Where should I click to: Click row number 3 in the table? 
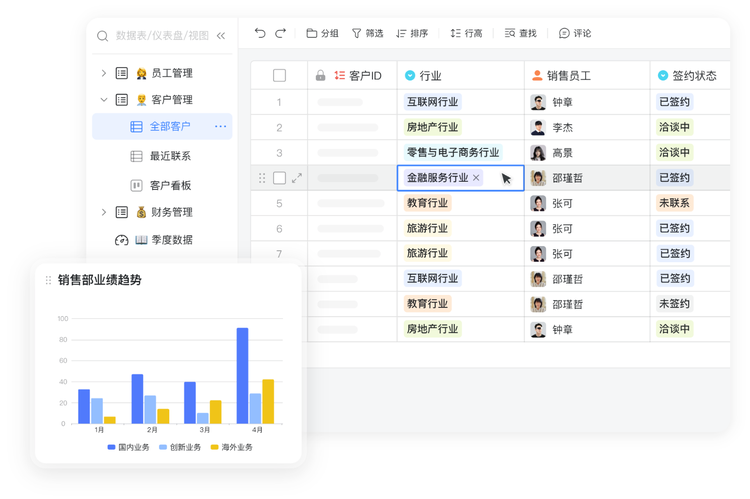pos(279,153)
